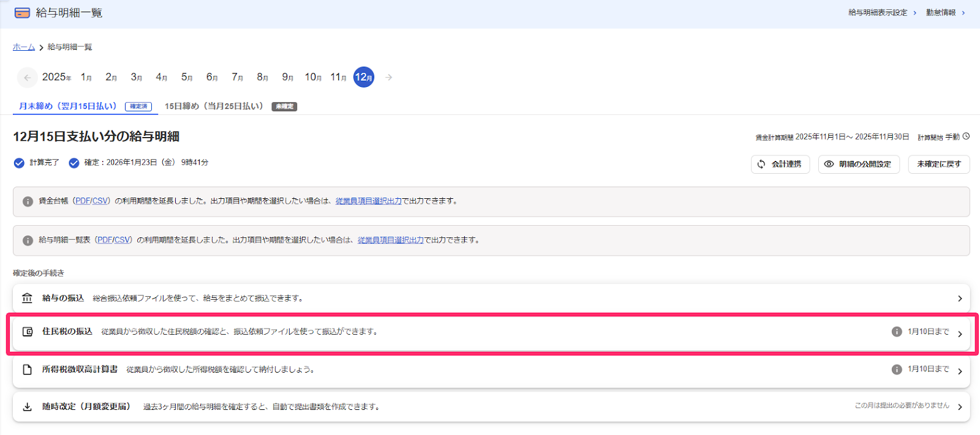Viewport: 980px width, 435px height.
Task: Click the 未確定 status badge
Action: click(284, 106)
